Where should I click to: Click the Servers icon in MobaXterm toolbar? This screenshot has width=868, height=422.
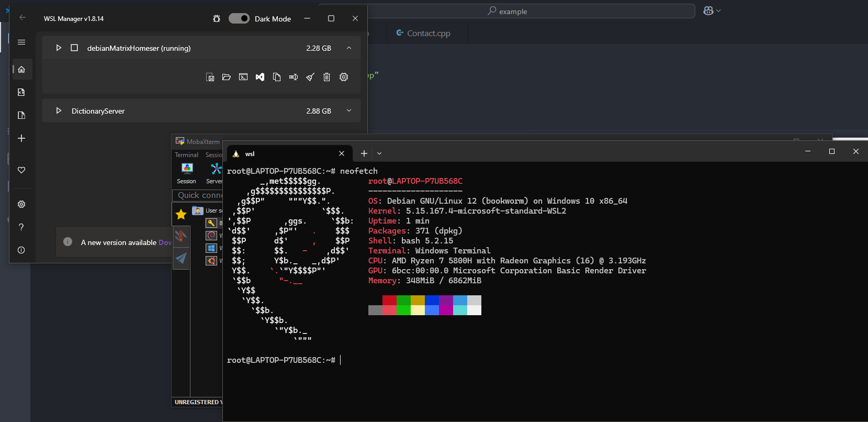[x=215, y=173]
